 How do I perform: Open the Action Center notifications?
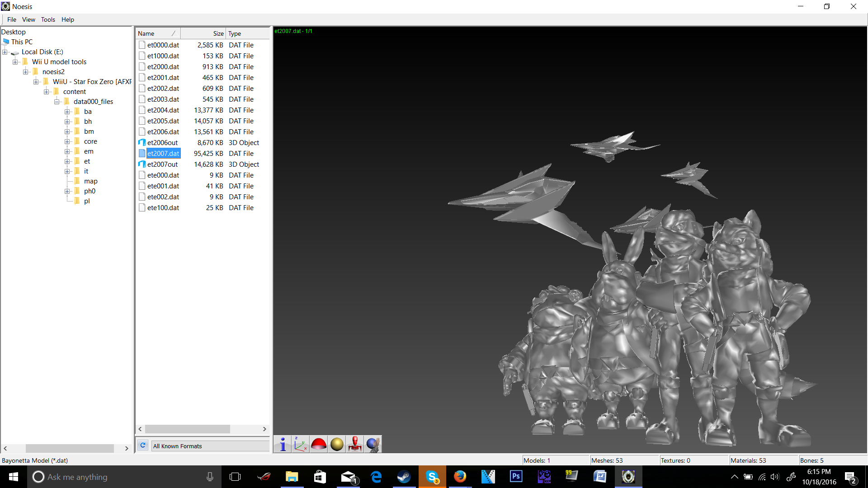tap(850, 477)
